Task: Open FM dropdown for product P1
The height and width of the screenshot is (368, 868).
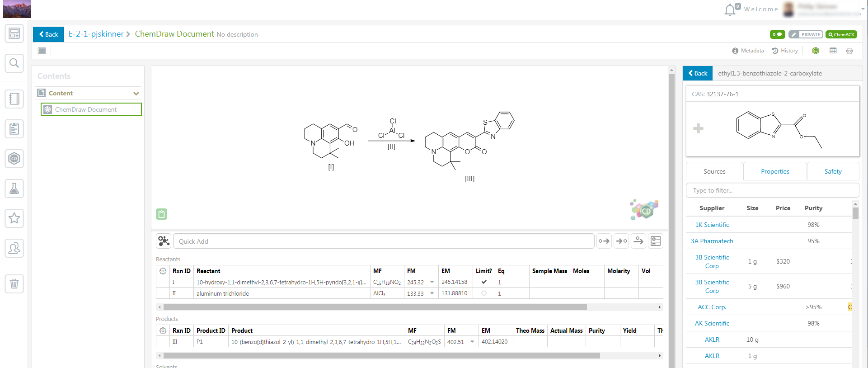Action: coord(472,342)
